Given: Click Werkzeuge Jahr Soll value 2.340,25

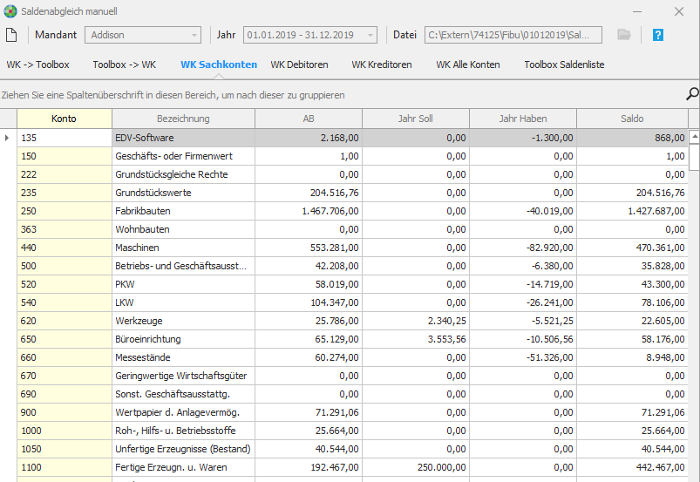Looking at the screenshot, I should [x=416, y=321].
